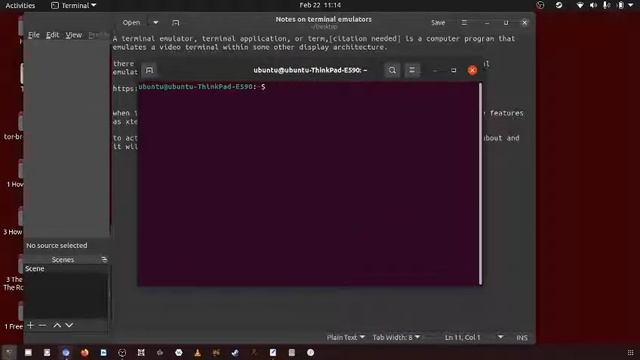The height and width of the screenshot is (360, 640).
Task: Click the clock icon in the dock
Action: pyautogui.click(x=122, y=353)
